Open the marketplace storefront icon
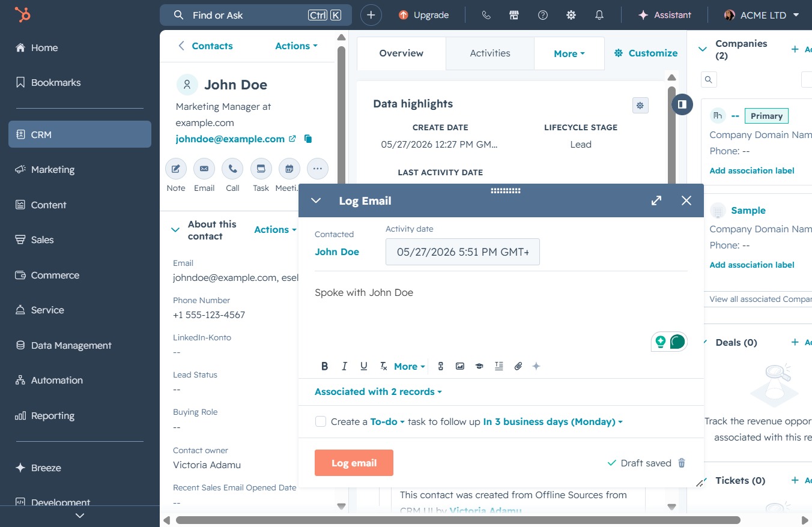Image resolution: width=812 pixels, height=527 pixels. [x=514, y=15]
